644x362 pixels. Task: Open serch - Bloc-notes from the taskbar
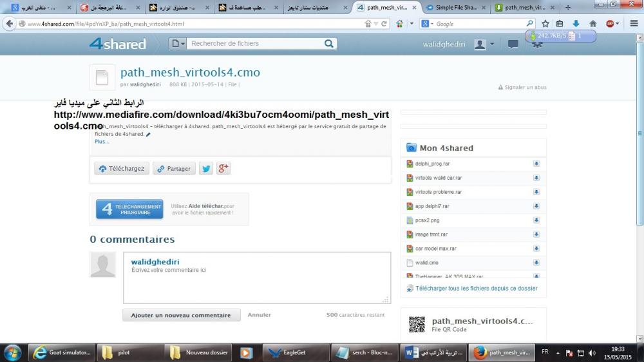click(x=365, y=352)
